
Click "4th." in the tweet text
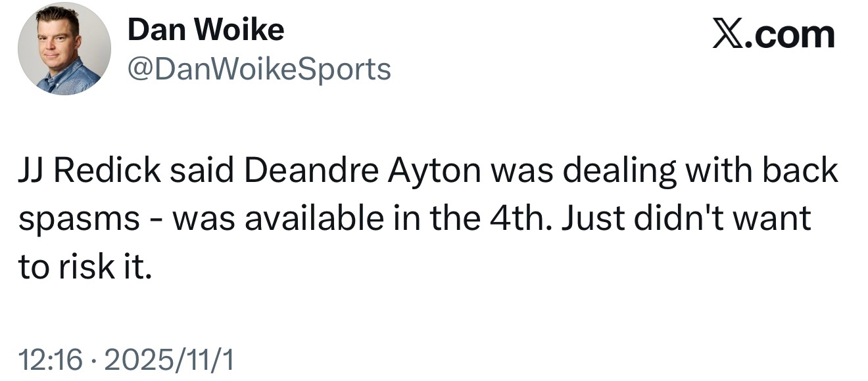pos(522,219)
